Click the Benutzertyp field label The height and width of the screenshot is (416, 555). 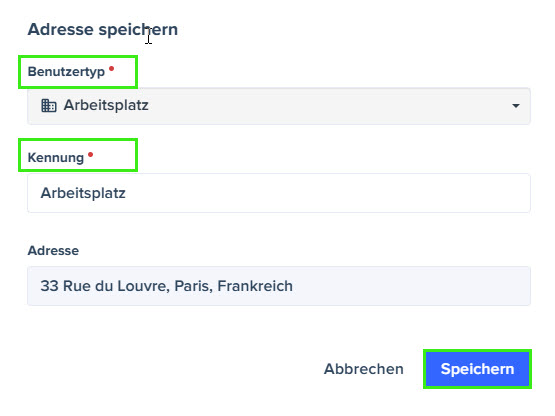pos(66,72)
